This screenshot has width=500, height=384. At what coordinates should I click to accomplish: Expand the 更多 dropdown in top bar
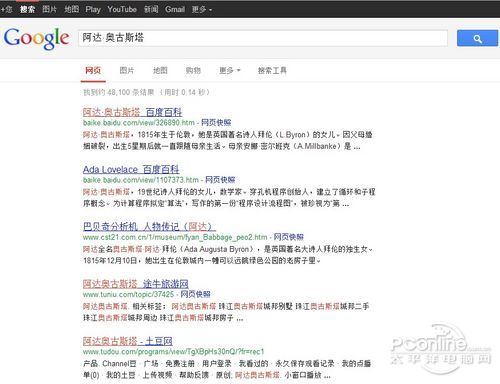(202, 9)
